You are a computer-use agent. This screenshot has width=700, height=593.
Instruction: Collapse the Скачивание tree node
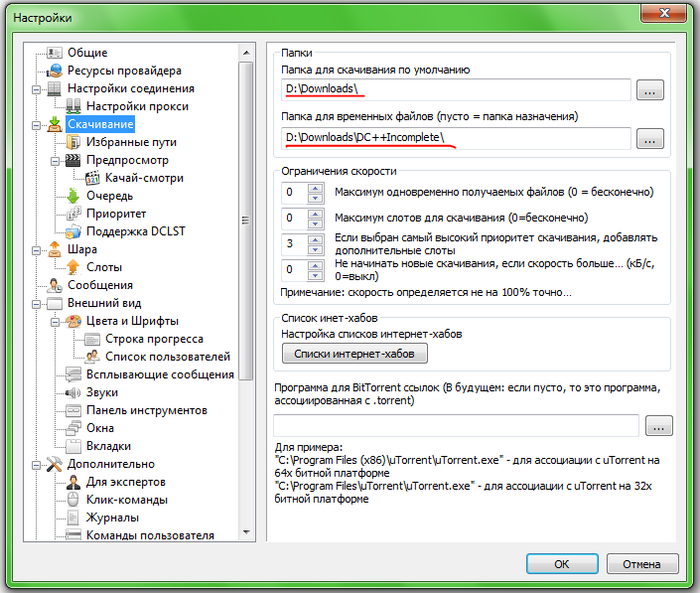click(37, 124)
